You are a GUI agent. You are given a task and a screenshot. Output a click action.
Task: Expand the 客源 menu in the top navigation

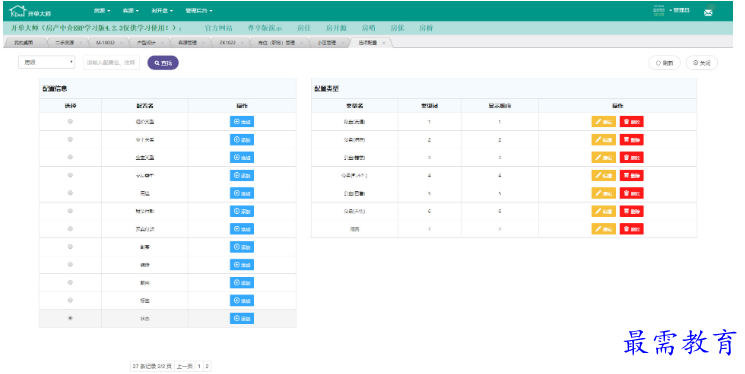coord(131,10)
